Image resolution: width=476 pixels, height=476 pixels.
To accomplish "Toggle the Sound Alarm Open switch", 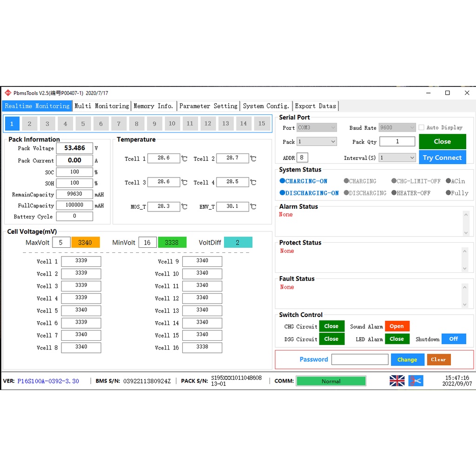I will [x=397, y=326].
